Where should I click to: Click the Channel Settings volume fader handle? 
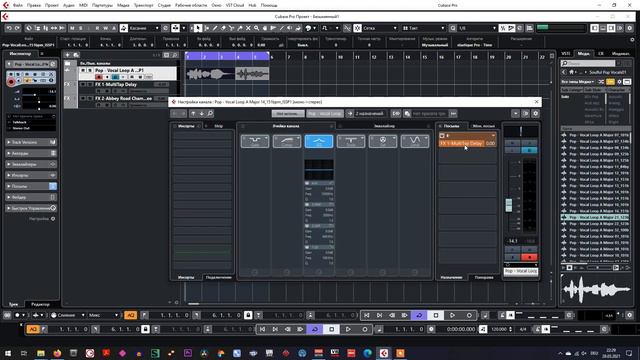[509, 205]
